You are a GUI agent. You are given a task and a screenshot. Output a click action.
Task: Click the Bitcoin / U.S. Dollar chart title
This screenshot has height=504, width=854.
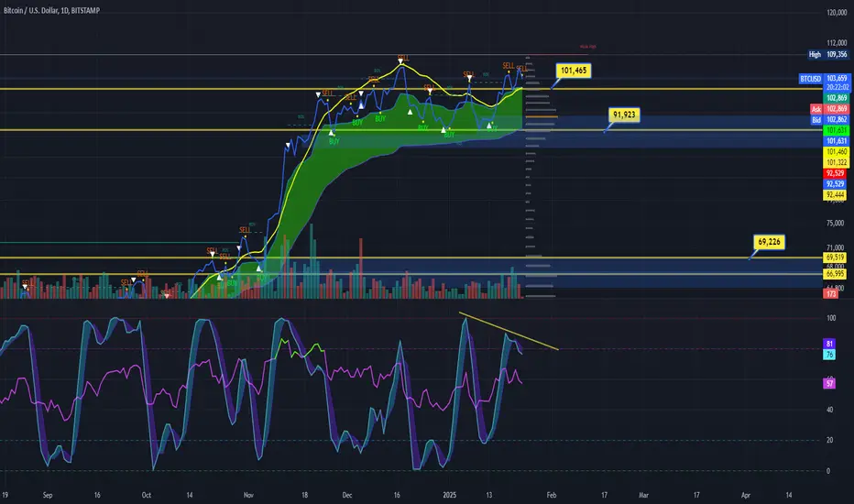[x=51, y=10]
